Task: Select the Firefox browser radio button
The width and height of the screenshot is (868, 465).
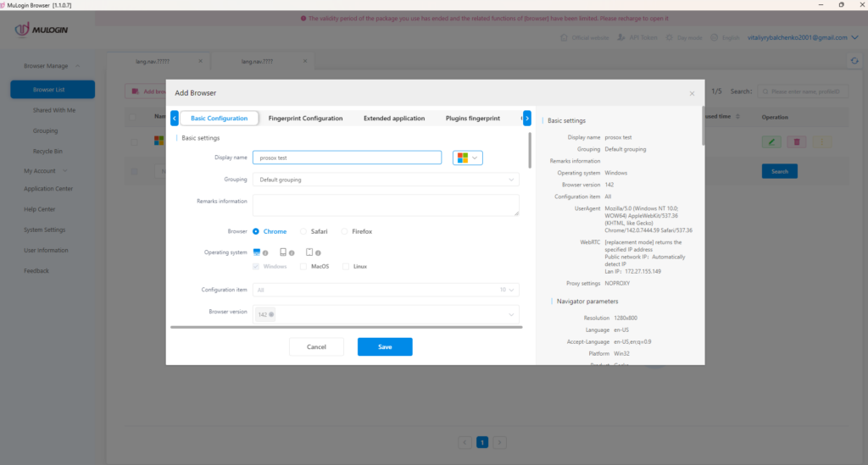Action: (344, 231)
